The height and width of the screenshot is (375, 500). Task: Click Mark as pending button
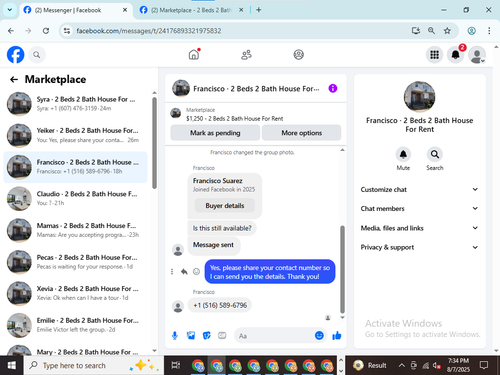(x=215, y=133)
